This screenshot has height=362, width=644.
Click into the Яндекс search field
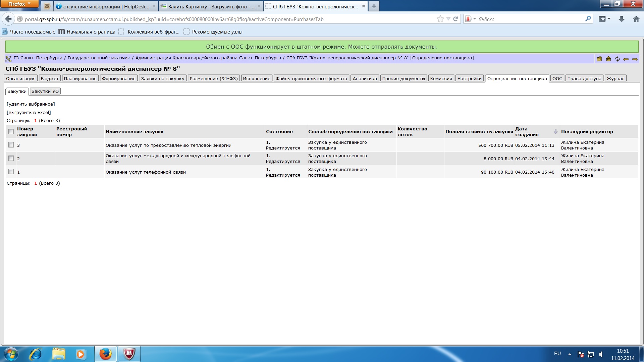(x=530, y=19)
